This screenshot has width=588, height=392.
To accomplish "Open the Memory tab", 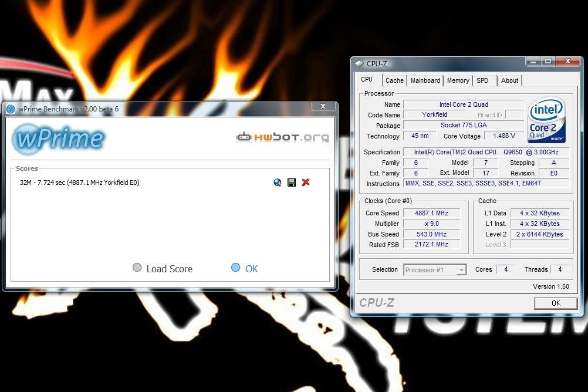I will point(458,80).
